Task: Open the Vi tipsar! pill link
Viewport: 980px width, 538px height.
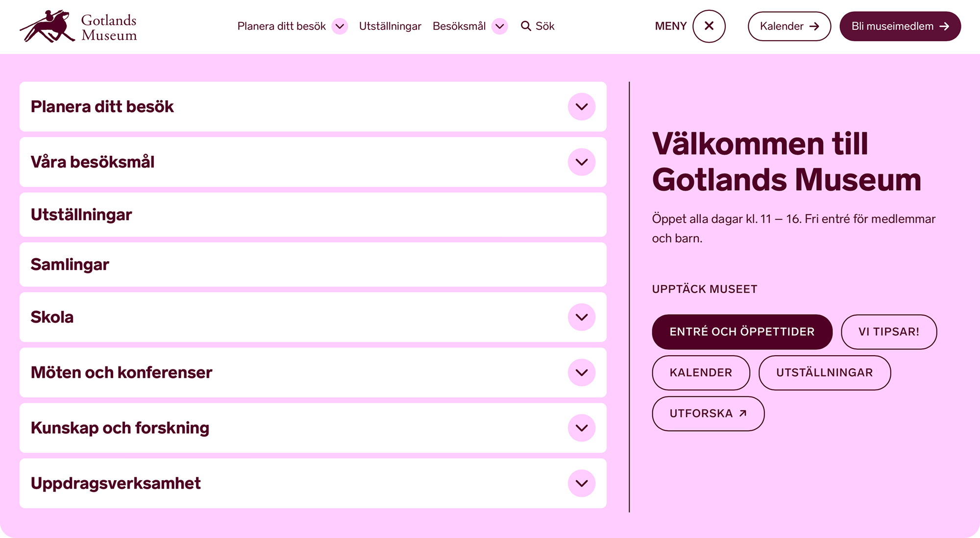Action: [888, 332]
